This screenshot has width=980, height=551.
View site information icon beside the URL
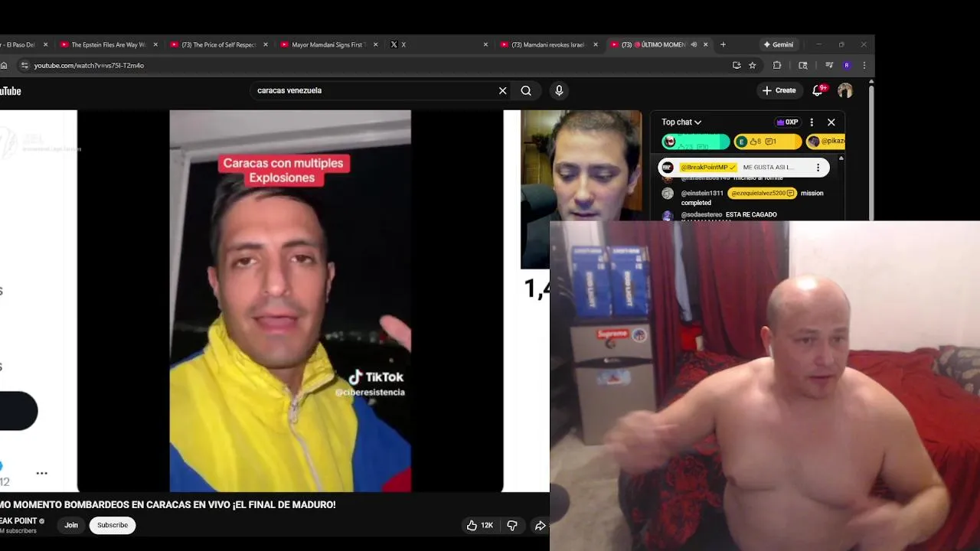coord(24,66)
